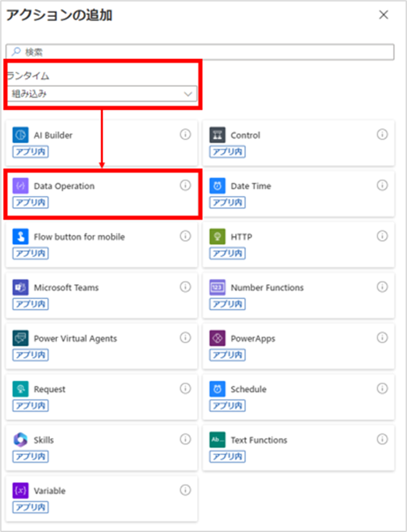Click アプリ内 badge under AI Builder

pyautogui.click(x=31, y=152)
